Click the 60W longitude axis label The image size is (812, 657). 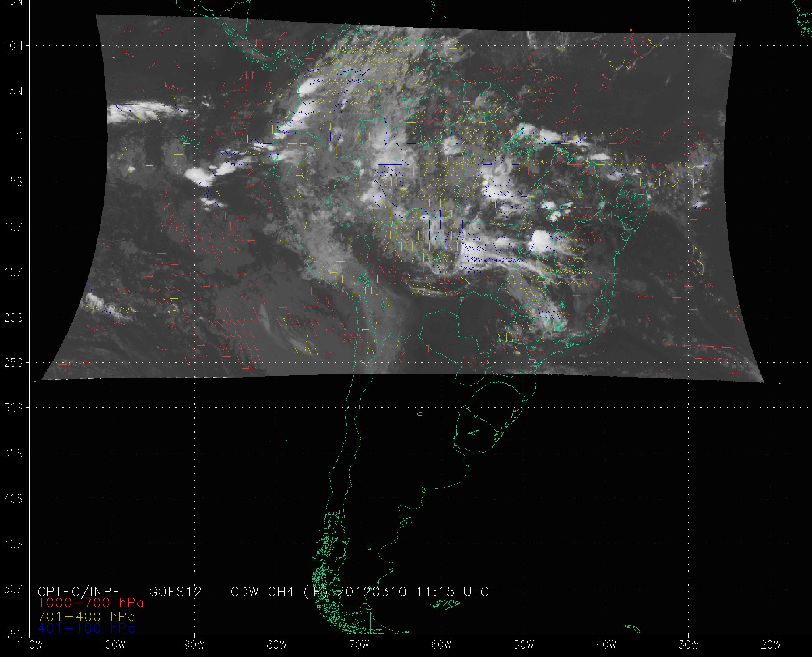(x=441, y=645)
